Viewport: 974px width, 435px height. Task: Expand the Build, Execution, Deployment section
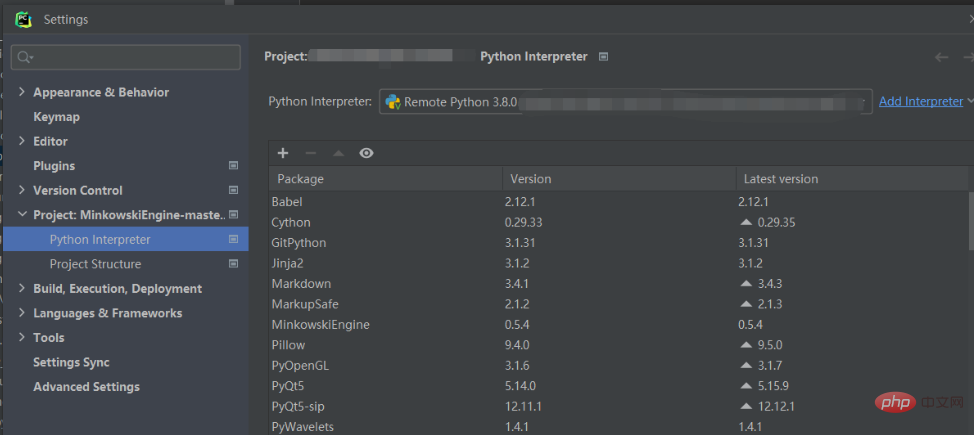pos(22,289)
